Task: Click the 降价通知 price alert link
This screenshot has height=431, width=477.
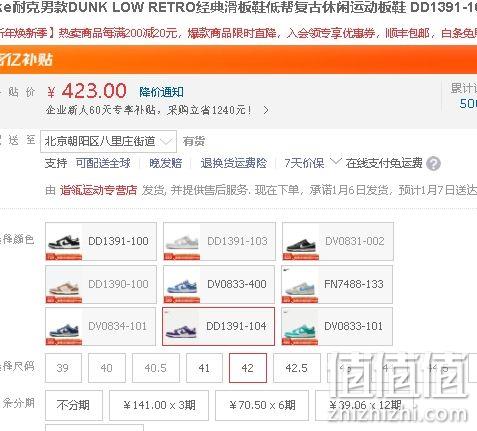Action: [161, 92]
